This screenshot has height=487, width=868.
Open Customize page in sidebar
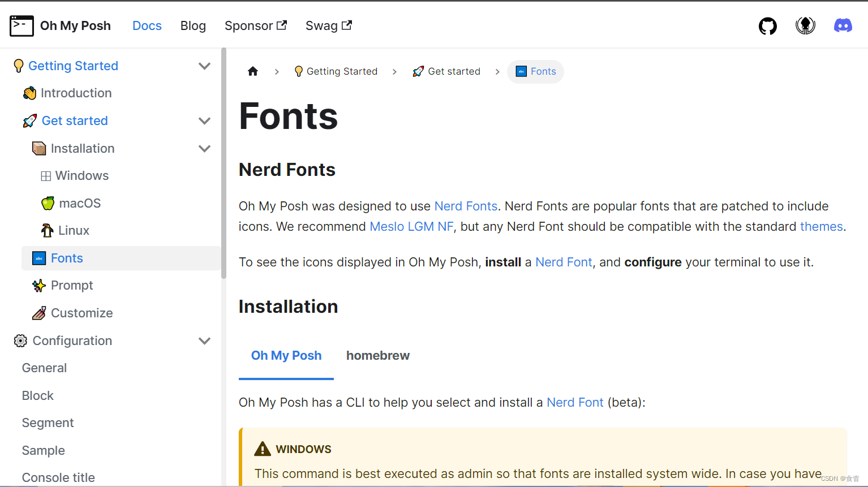click(x=82, y=313)
